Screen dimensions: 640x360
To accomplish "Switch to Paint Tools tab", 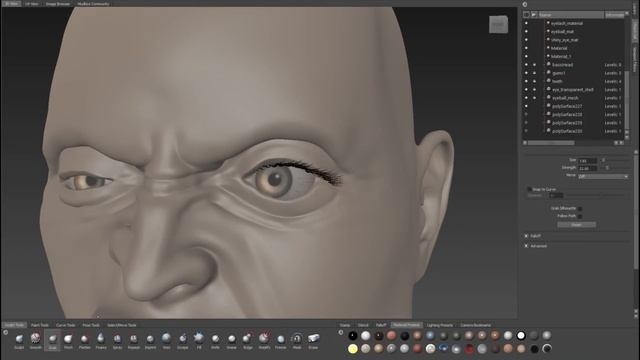I will 40,325.
